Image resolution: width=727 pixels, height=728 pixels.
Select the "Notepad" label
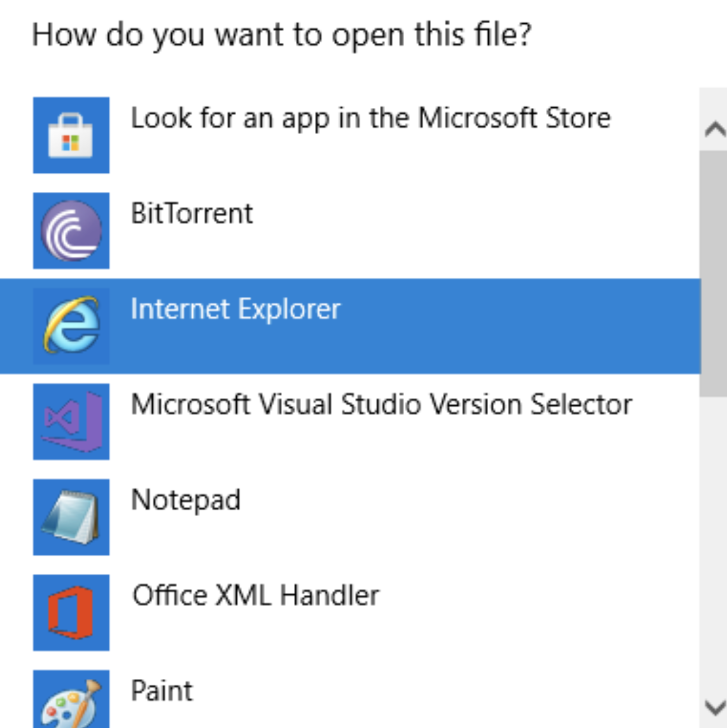pyautogui.click(x=185, y=500)
